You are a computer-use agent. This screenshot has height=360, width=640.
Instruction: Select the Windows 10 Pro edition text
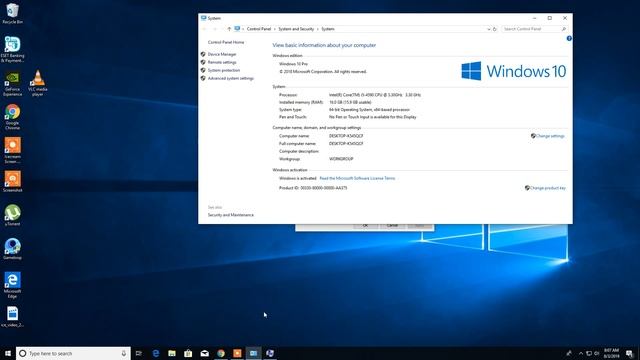click(293, 64)
